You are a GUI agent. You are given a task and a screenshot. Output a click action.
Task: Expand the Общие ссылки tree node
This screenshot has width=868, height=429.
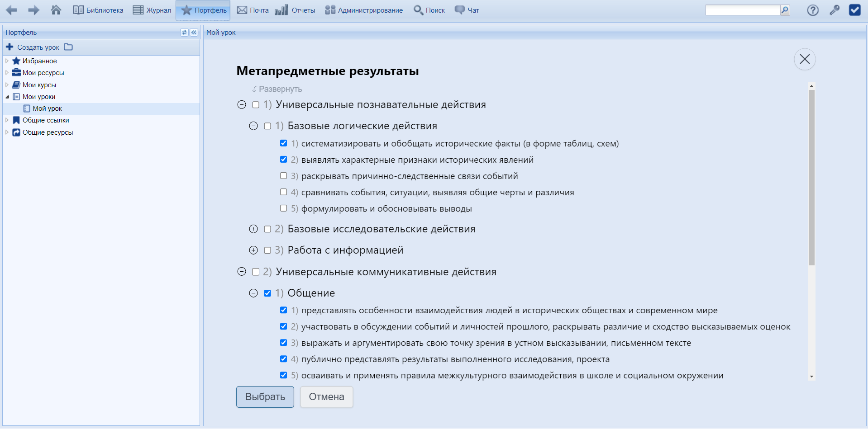click(7, 120)
